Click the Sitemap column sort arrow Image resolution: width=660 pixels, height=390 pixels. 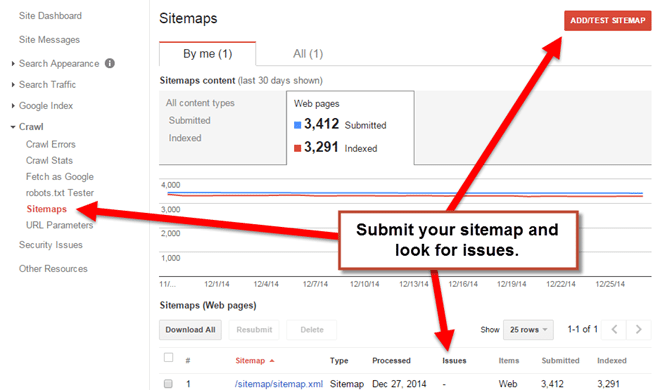click(x=272, y=361)
